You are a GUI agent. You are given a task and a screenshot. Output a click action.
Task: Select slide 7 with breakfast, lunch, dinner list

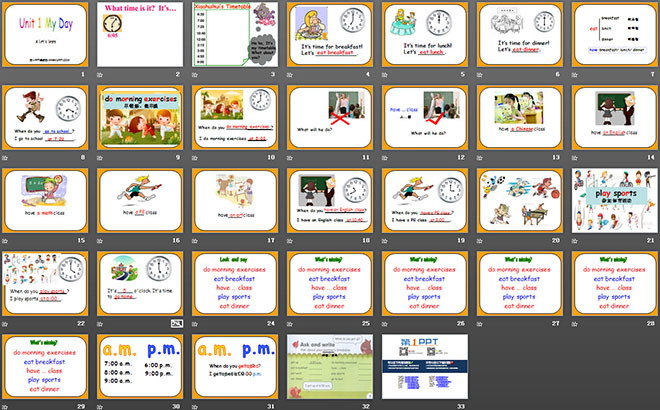[x=615, y=35]
